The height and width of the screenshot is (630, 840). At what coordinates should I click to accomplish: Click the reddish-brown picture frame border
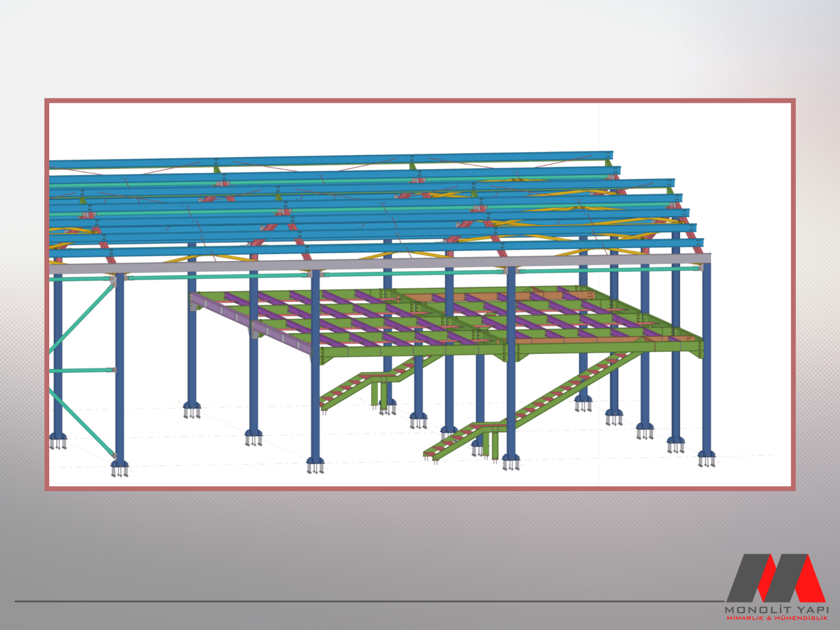coord(420,101)
